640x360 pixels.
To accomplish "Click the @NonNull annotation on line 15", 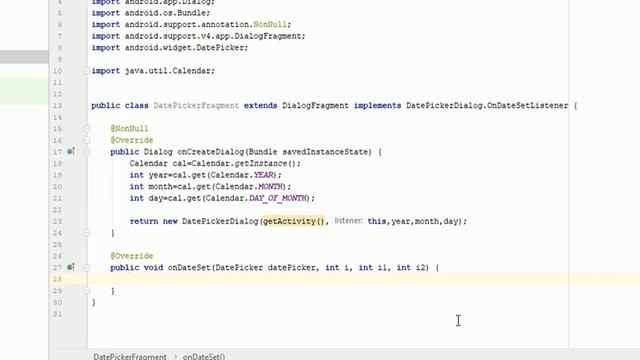I will [129, 129].
